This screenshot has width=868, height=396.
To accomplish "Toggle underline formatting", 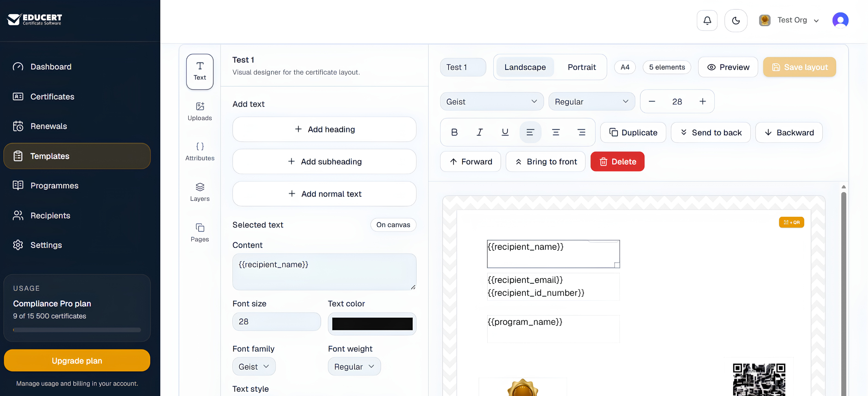I will coord(505,132).
